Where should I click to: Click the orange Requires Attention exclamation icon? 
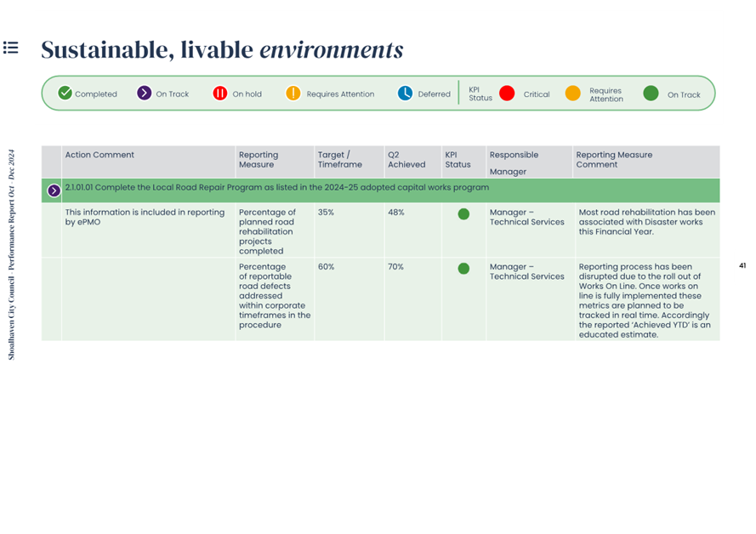coord(293,94)
